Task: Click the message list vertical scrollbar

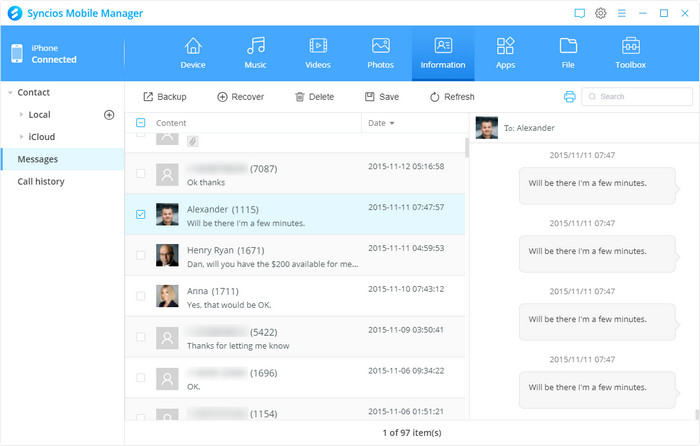Action: [467, 148]
